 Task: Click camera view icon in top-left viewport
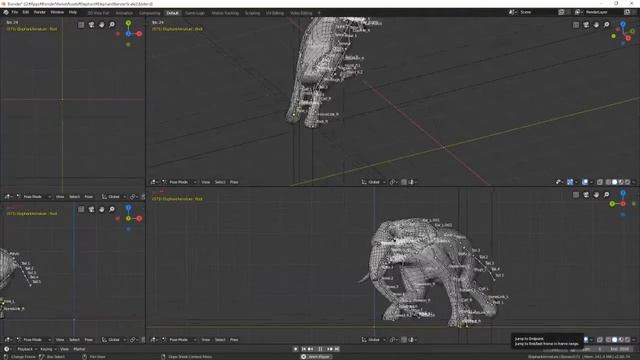coord(91,25)
